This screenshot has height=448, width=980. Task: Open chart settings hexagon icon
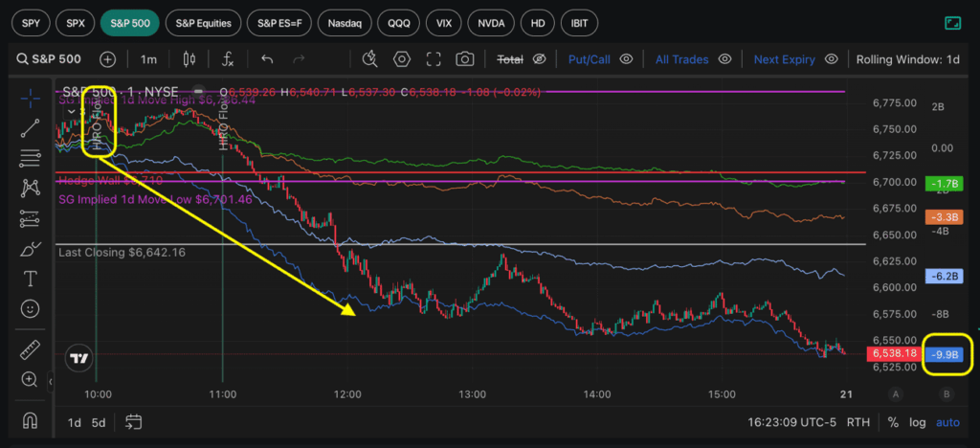tap(402, 59)
